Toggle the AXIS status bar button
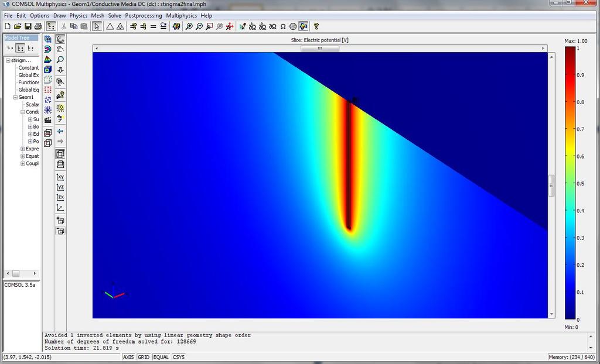This screenshot has height=364, width=600. pyautogui.click(x=128, y=357)
